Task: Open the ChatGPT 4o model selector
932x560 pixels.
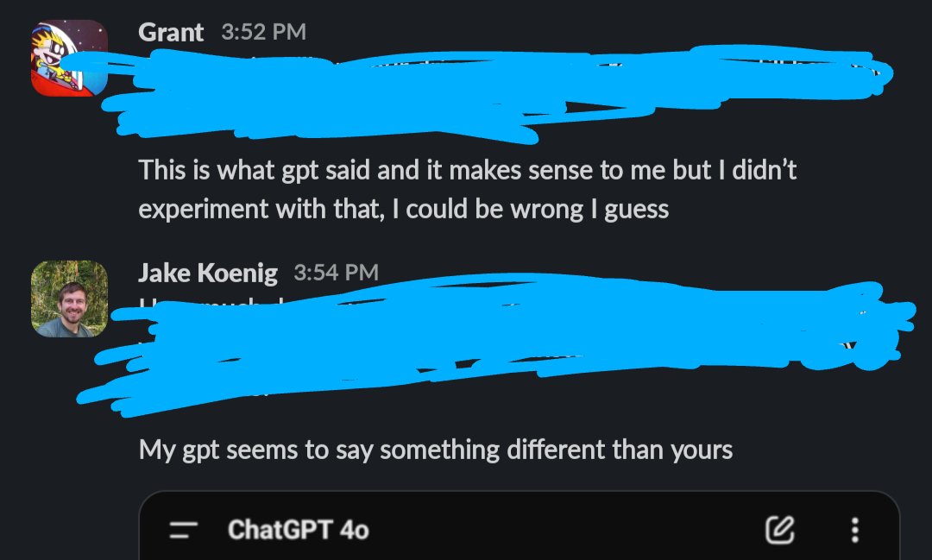Action: coord(298,530)
